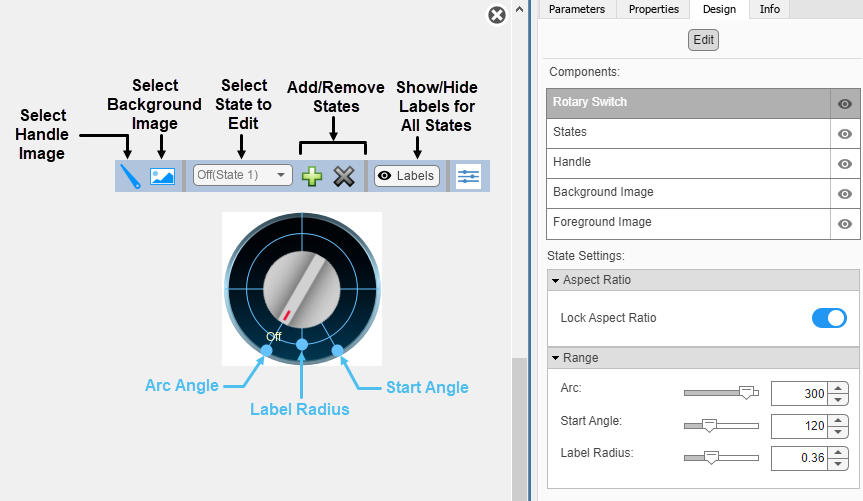863x501 pixels.
Task: Hide the Background Image component
Action: coord(845,194)
